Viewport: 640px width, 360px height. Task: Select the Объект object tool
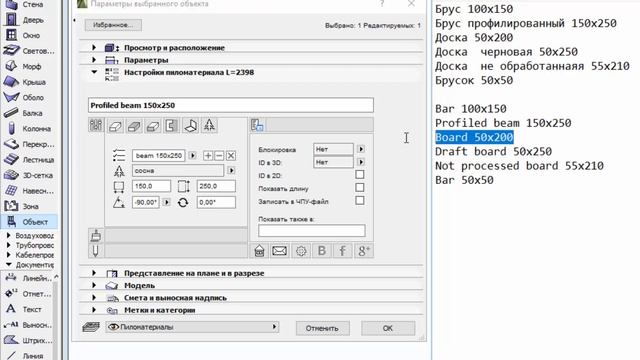[x=29, y=222]
